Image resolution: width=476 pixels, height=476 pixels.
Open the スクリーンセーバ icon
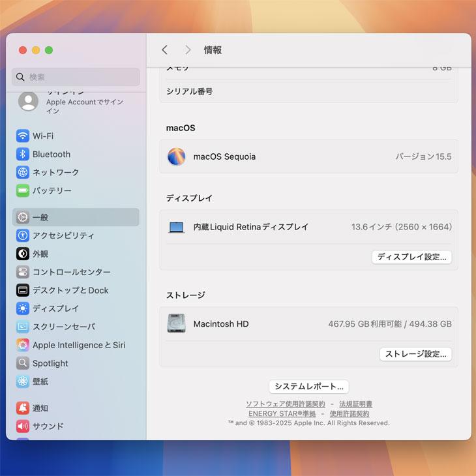tap(22, 327)
